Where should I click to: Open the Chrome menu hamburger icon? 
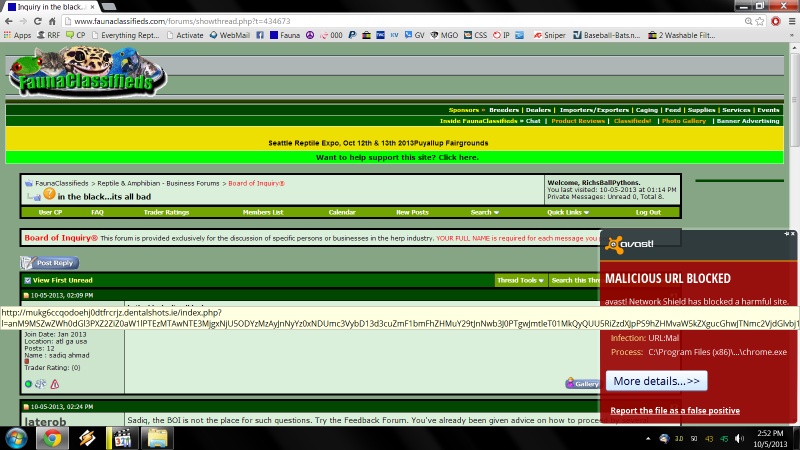[792, 21]
